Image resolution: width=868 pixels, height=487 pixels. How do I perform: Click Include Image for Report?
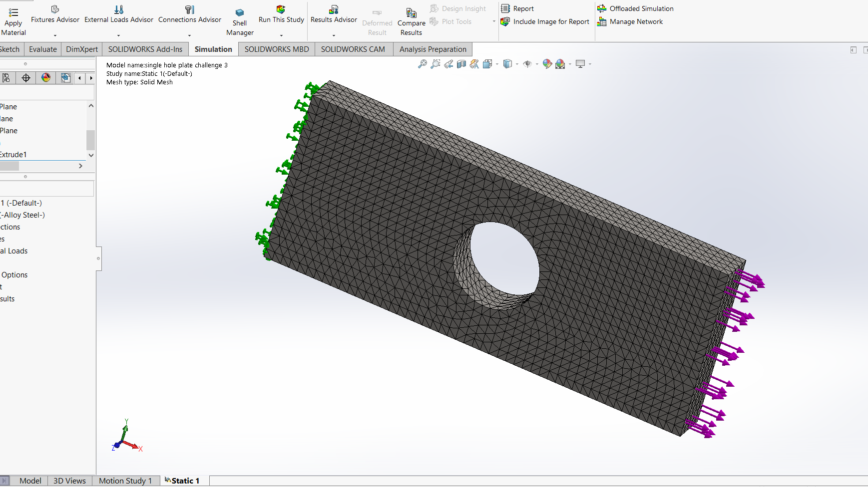point(545,21)
